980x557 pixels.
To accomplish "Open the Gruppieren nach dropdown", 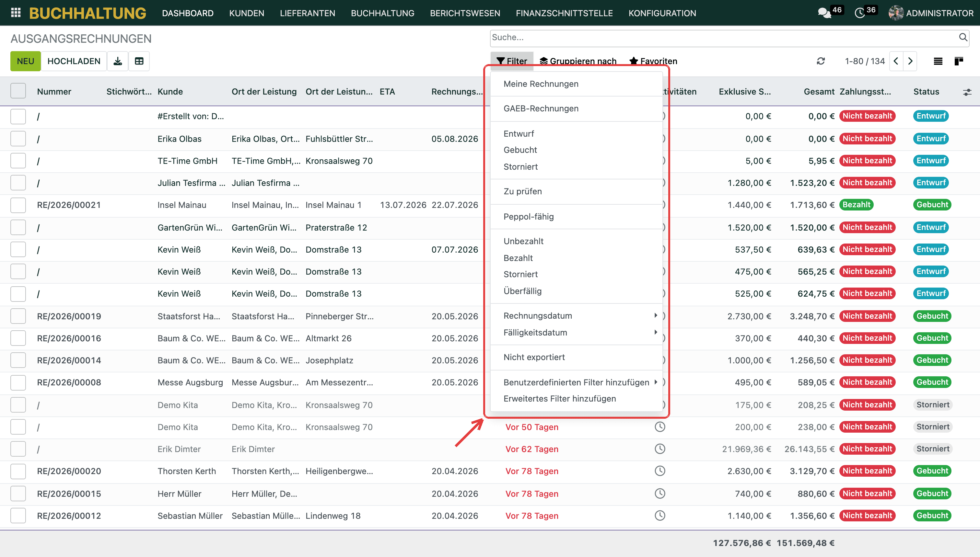I will [x=578, y=61].
